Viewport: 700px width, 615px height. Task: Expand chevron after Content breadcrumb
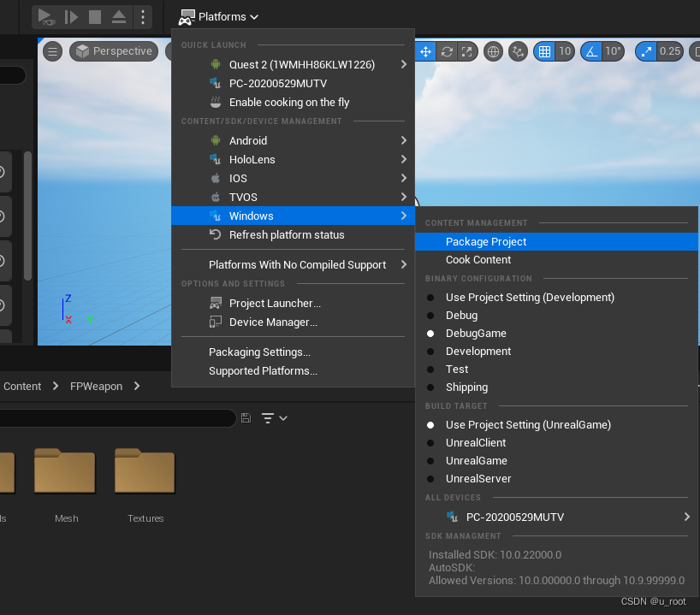point(56,386)
